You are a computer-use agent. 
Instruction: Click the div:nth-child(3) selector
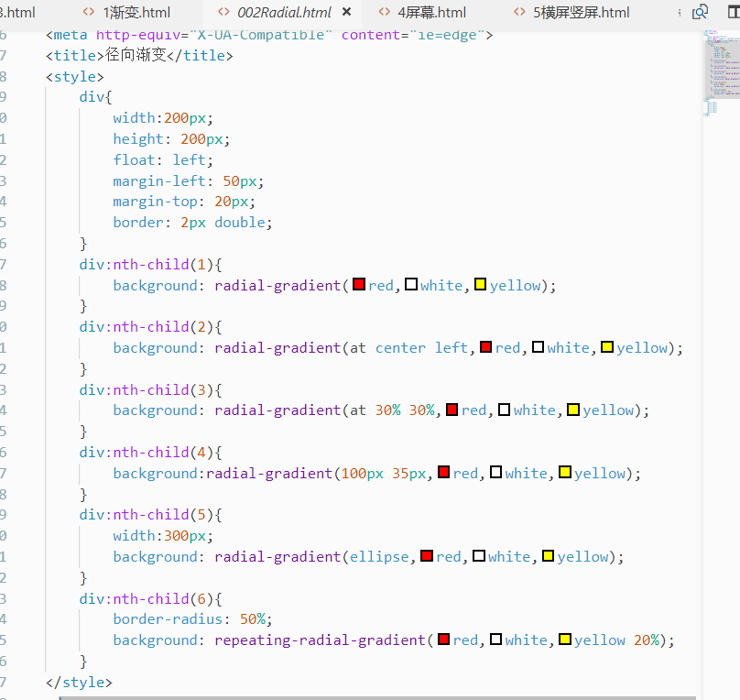(146, 390)
